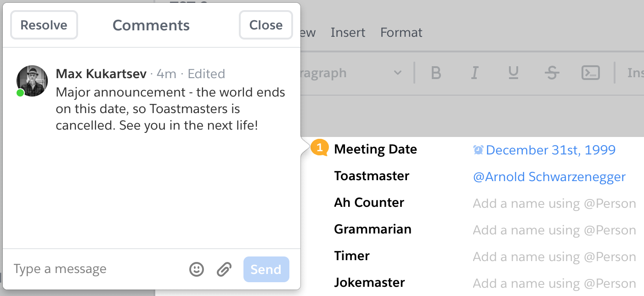Click the alarm clock reminder icon
Viewport: 644px width, 296px height.
point(479,150)
